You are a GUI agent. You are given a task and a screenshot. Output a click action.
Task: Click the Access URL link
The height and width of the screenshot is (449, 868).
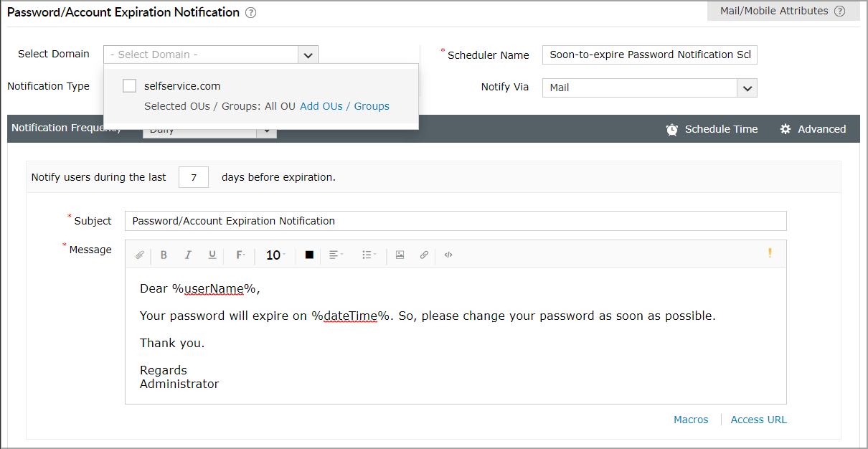(x=758, y=420)
